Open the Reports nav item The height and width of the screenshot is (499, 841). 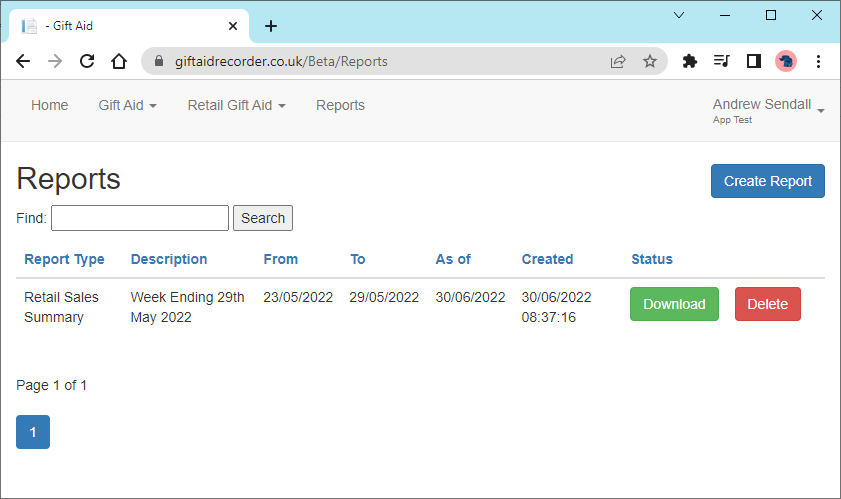(340, 105)
